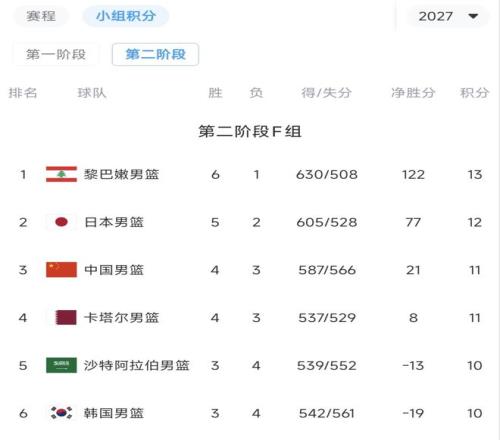The height and width of the screenshot is (440, 500).
Task: Click the Saudi Arabia flag icon
Action: (61, 365)
